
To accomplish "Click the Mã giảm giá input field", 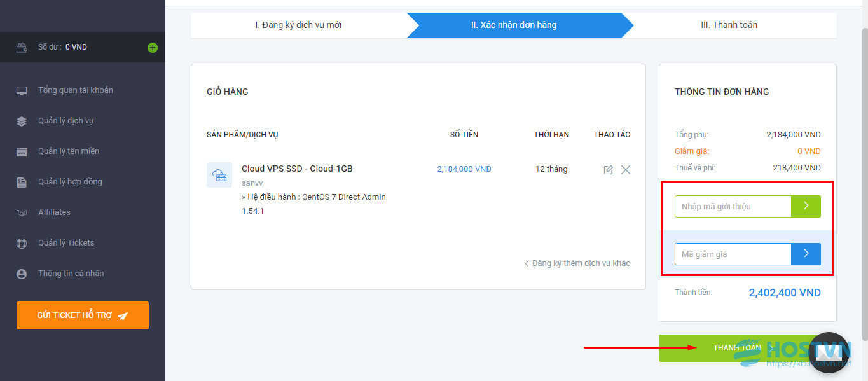I will (x=733, y=254).
